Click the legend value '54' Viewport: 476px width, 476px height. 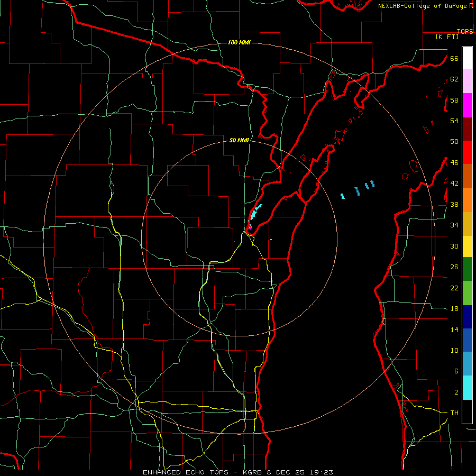(454, 121)
